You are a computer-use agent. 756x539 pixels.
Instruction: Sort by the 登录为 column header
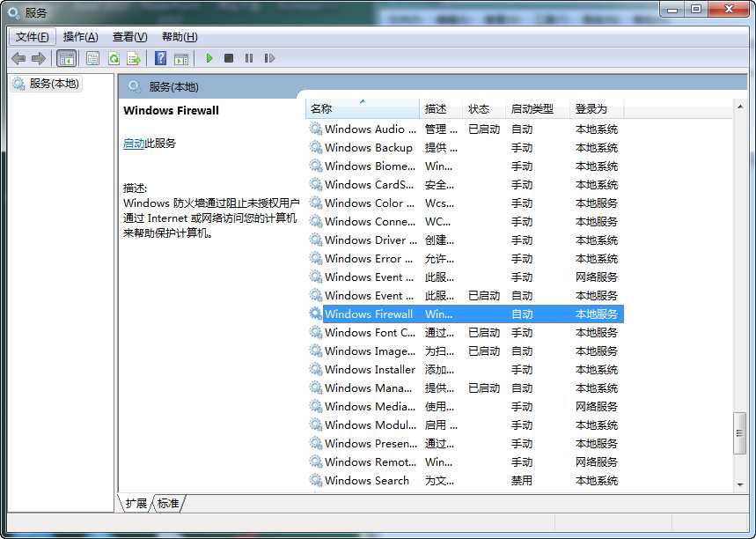(x=597, y=108)
